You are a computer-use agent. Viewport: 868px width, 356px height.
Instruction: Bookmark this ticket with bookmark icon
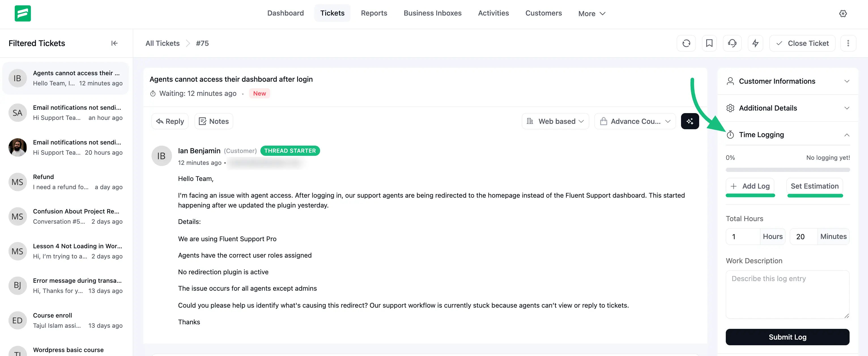click(709, 44)
